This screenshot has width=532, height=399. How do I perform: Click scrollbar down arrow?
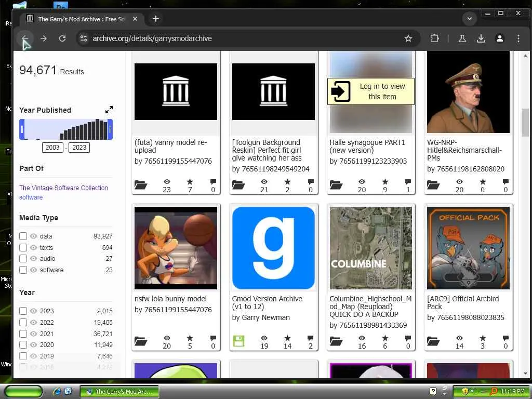pyautogui.click(x=525, y=373)
